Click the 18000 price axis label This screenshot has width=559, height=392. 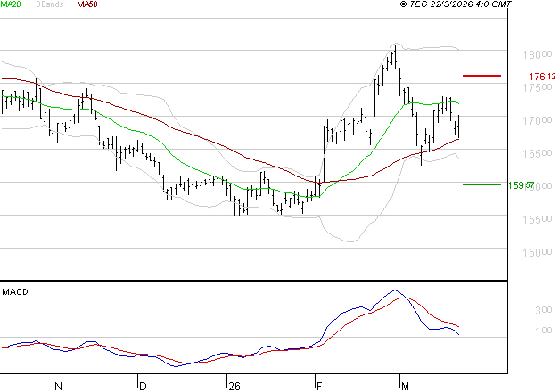click(x=538, y=54)
